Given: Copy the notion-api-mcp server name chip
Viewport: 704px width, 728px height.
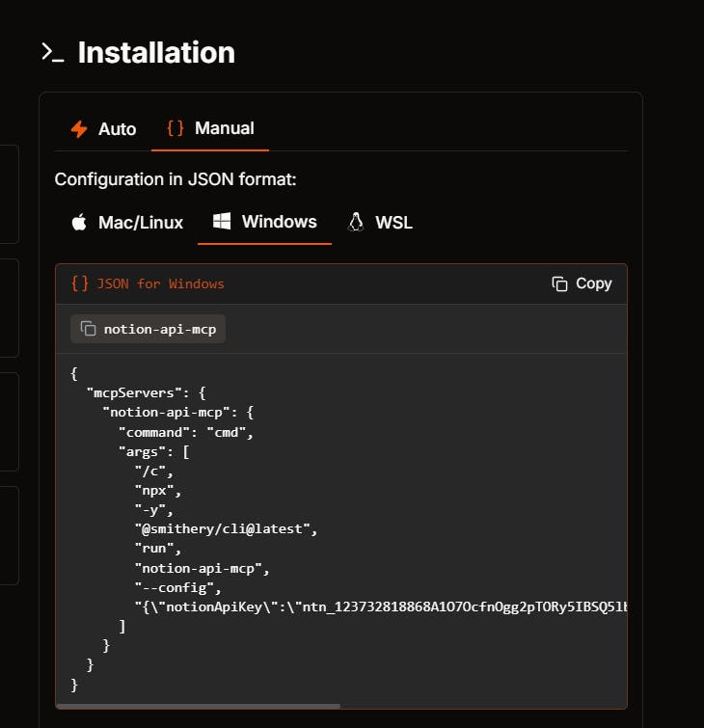Looking at the screenshot, I should [149, 329].
